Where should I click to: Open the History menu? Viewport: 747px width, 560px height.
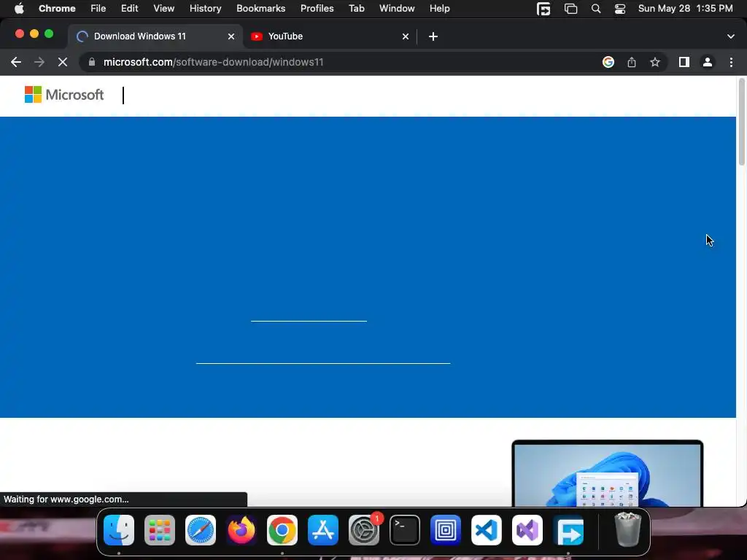tap(205, 8)
